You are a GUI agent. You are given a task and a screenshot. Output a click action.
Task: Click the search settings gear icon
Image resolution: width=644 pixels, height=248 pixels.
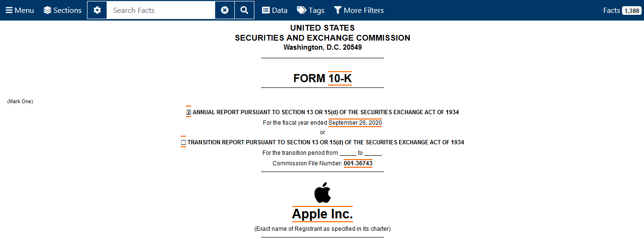point(97,10)
